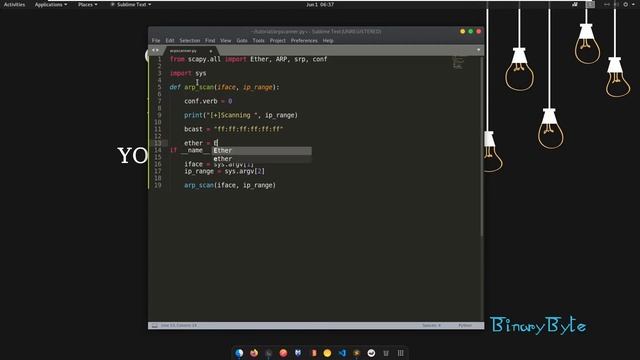The width and height of the screenshot is (640, 360).
Task: Click line number 1 in the gutter
Action: [159, 60]
